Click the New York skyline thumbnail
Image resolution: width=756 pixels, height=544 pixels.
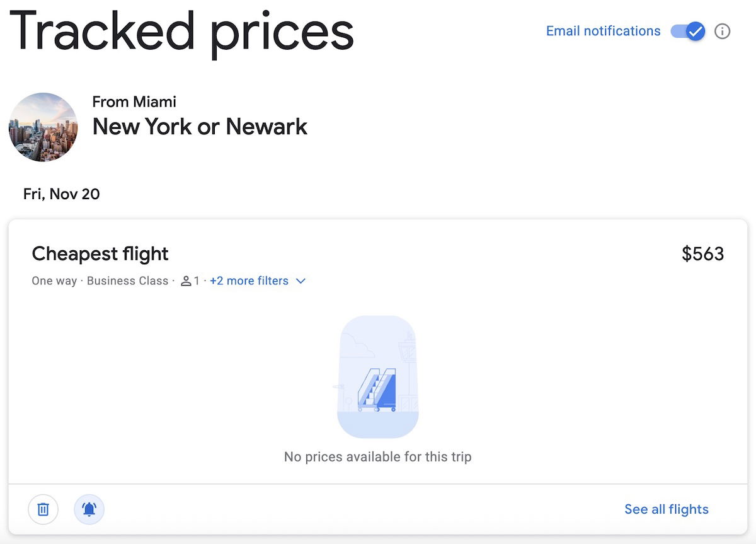click(43, 127)
